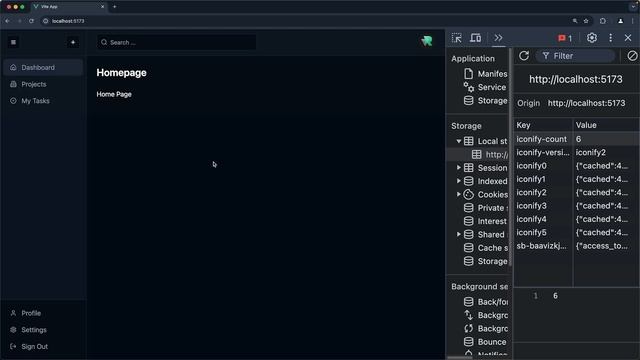
Task: Open My Tasks in the sidebar
Action: [x=43, y=101]
